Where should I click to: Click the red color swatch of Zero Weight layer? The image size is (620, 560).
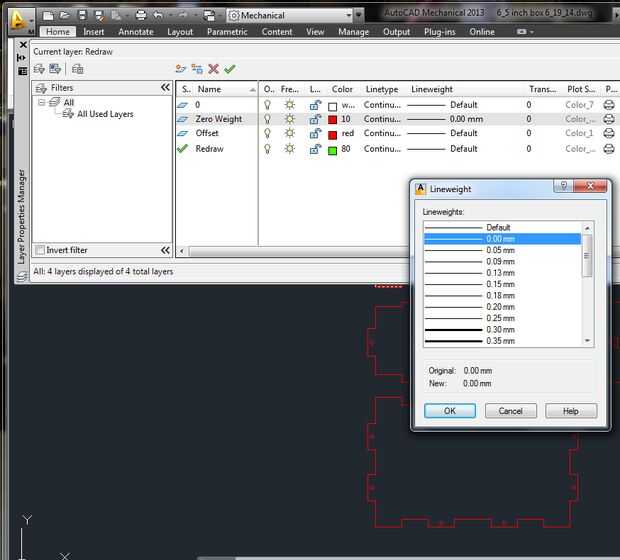[333, 119]
